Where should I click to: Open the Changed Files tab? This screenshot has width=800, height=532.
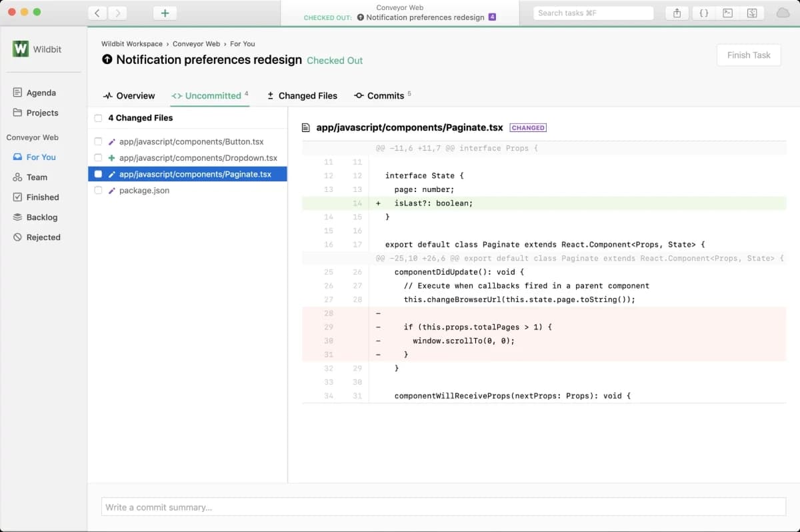[302, 96]
